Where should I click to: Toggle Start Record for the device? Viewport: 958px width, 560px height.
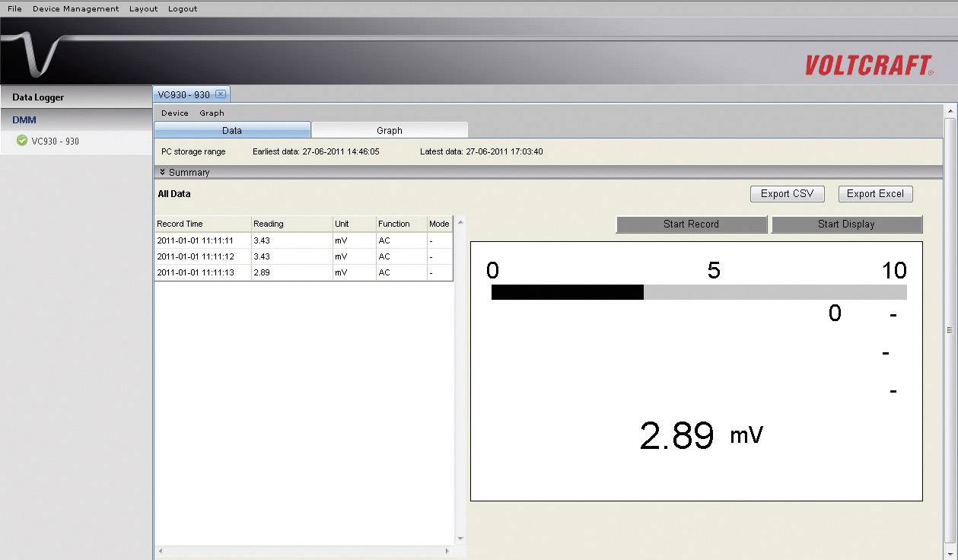(691, 224)
